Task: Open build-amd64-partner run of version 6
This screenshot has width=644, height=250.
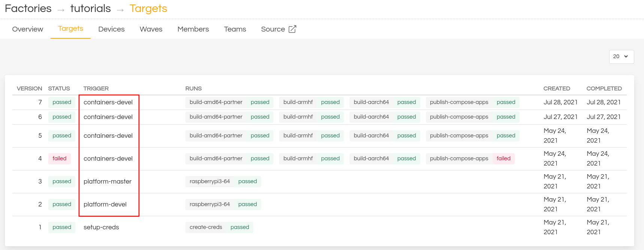Action: pyautogui.click(x=229, y=117)
